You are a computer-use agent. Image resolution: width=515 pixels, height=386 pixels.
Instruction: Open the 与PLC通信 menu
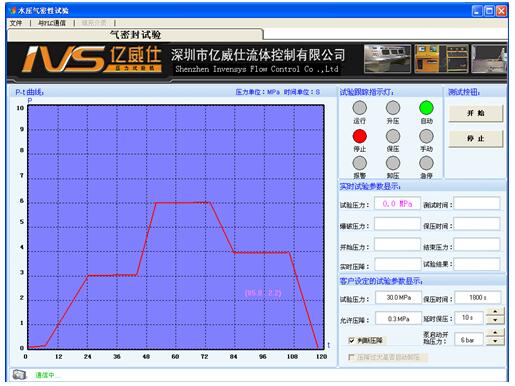pyautogui.click(x=52, y=23)
